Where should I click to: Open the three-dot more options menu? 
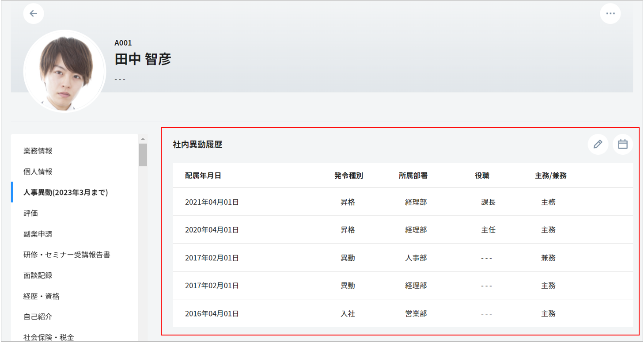tap(610, 13)
